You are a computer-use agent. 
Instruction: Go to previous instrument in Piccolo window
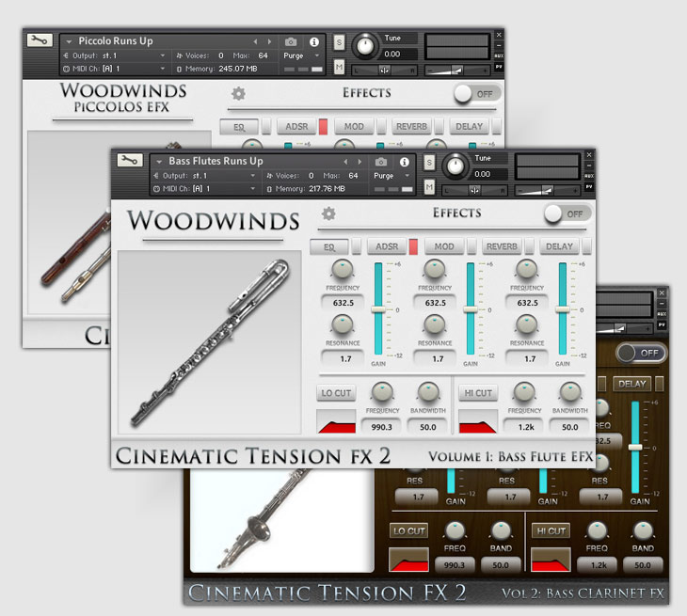pyautogui.click(x=255, y=42)
